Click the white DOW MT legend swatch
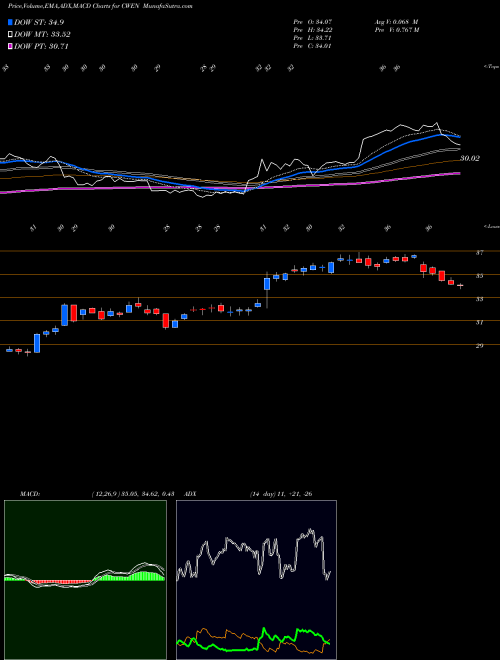Screen dimensions: 500x660 click(x=10, y=35)
